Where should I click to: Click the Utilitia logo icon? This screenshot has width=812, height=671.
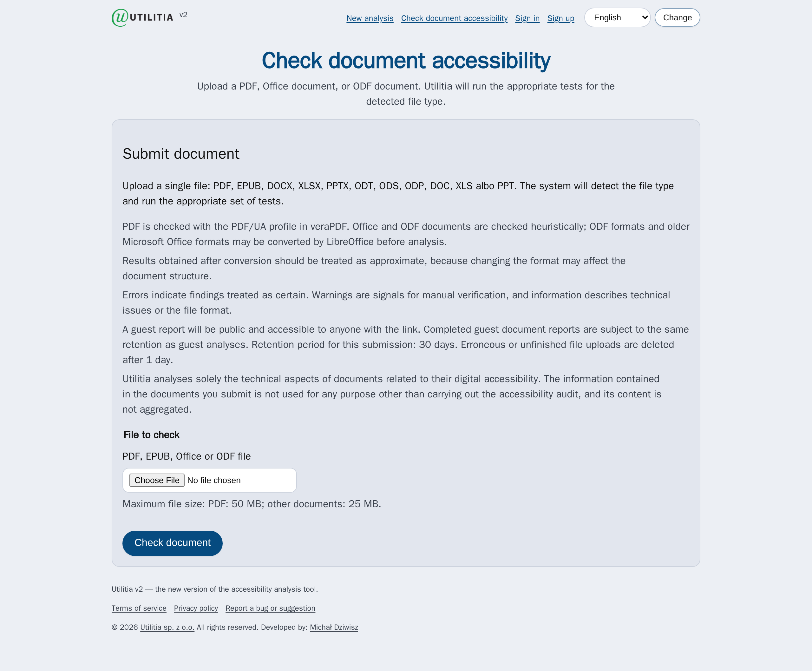[x=120, y=17]
